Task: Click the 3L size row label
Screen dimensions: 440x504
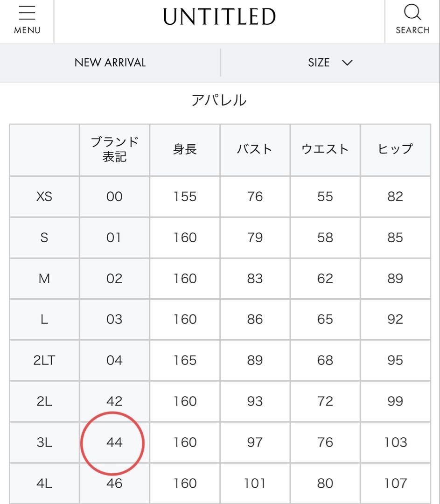Action: (44, 442)
